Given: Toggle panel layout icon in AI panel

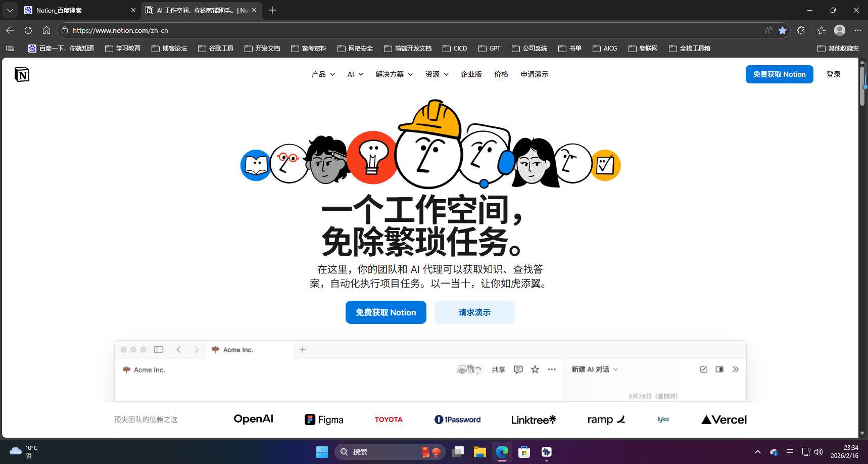Looking at the screenshot, I should [x=719, y=369].
